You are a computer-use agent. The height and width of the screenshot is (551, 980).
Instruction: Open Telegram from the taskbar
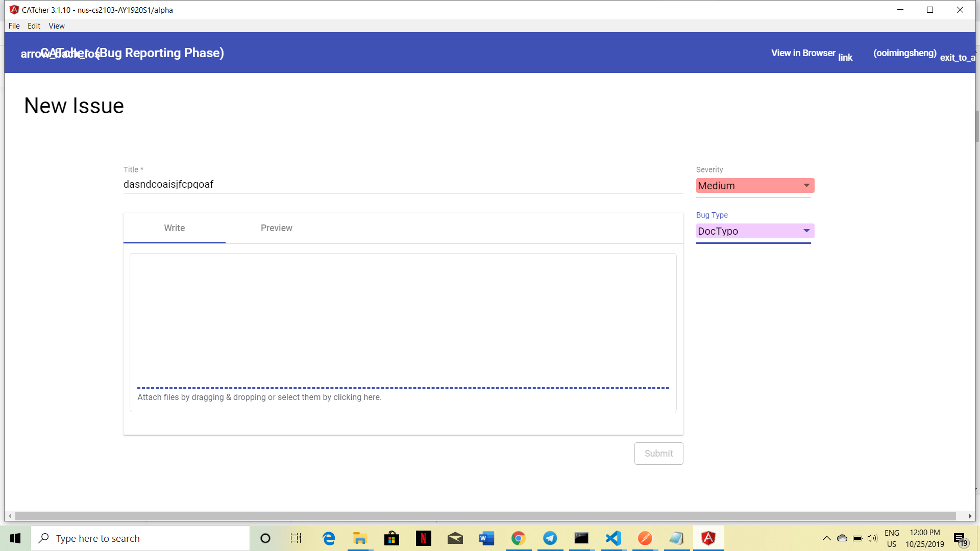click(550, 538)
